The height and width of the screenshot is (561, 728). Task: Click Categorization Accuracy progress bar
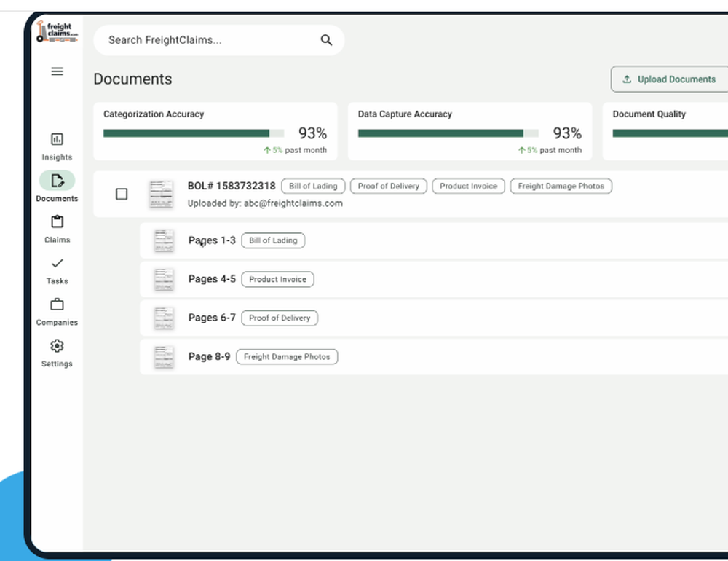point(194,133)
